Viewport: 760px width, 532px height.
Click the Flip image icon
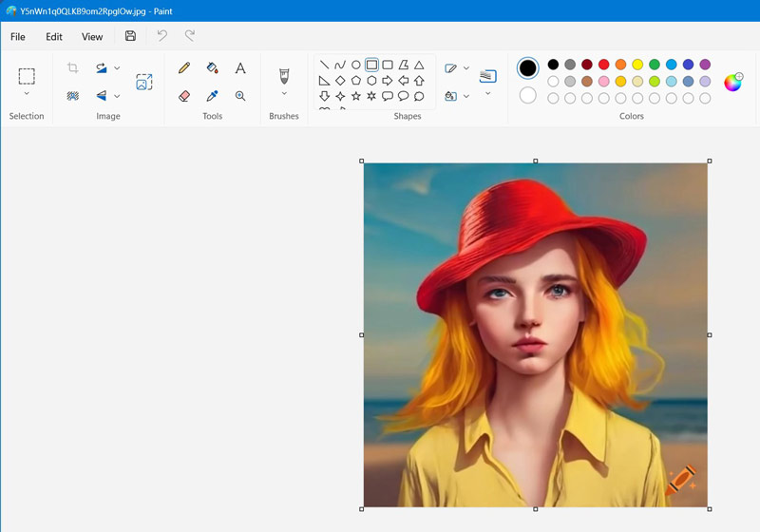click(x=102, y=96)
